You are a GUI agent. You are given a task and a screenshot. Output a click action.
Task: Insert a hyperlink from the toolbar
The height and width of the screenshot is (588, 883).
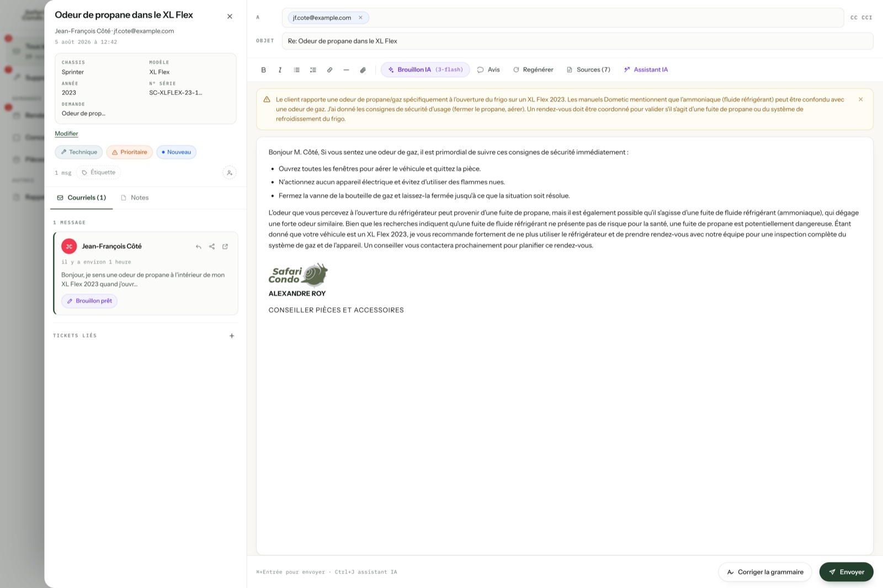point(329,70)
